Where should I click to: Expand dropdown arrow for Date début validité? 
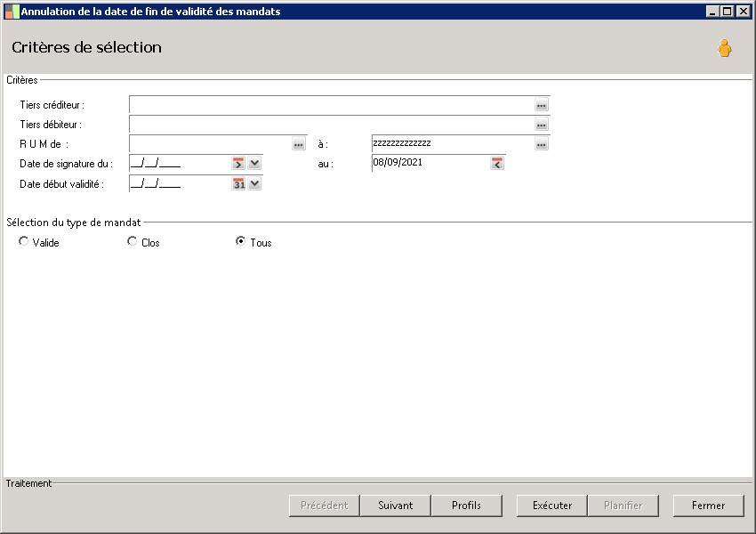pyautogui.click(x=255, y=184)
